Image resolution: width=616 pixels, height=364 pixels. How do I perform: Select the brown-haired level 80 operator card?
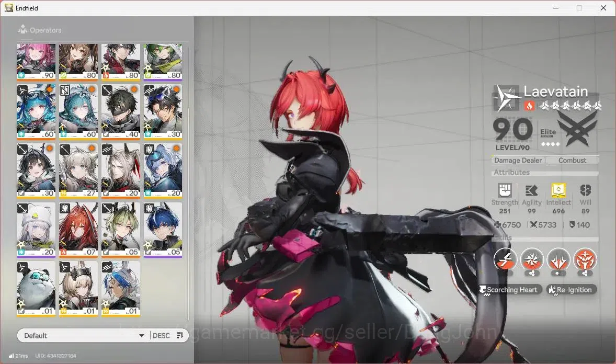click(78, 62)
